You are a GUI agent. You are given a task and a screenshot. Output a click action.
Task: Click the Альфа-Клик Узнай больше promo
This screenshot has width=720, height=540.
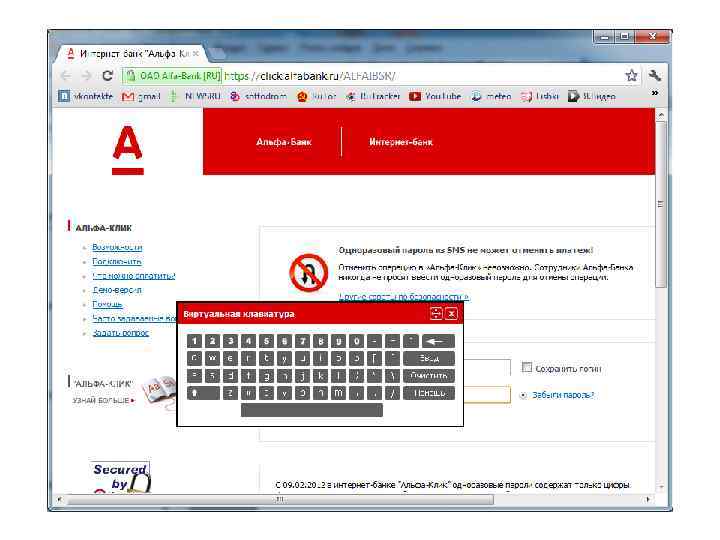click(121, 391)
